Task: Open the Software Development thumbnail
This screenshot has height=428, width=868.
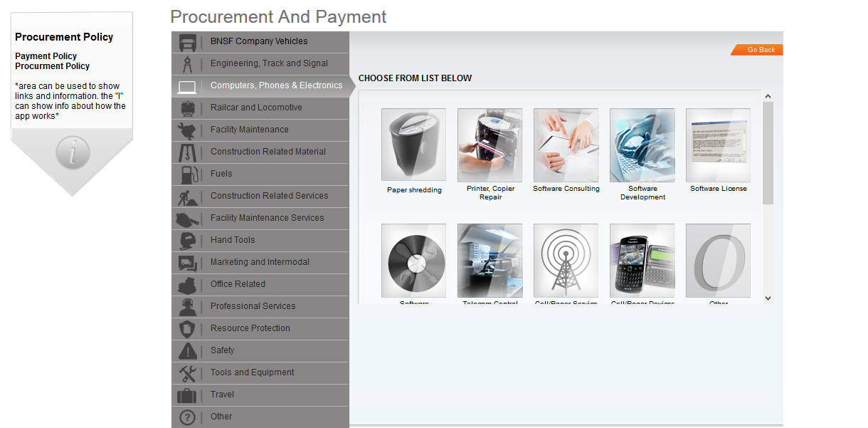Action: pyautogui.click(x=642, y=145)
